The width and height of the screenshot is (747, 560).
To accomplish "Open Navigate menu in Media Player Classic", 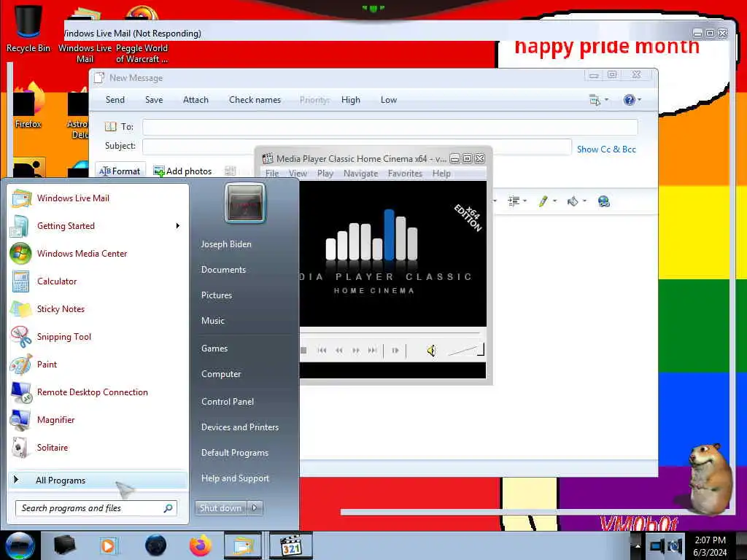I will (x=360, y=174).
